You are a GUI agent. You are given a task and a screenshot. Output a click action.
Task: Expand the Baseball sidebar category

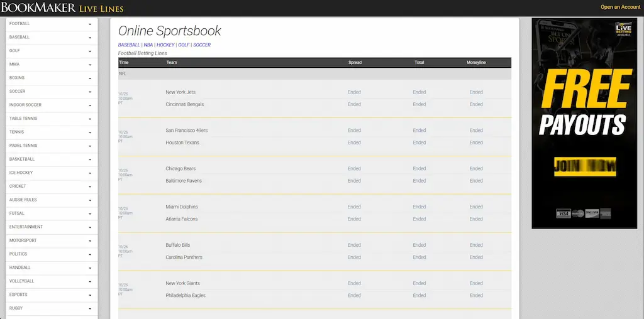tap(52, 37)
